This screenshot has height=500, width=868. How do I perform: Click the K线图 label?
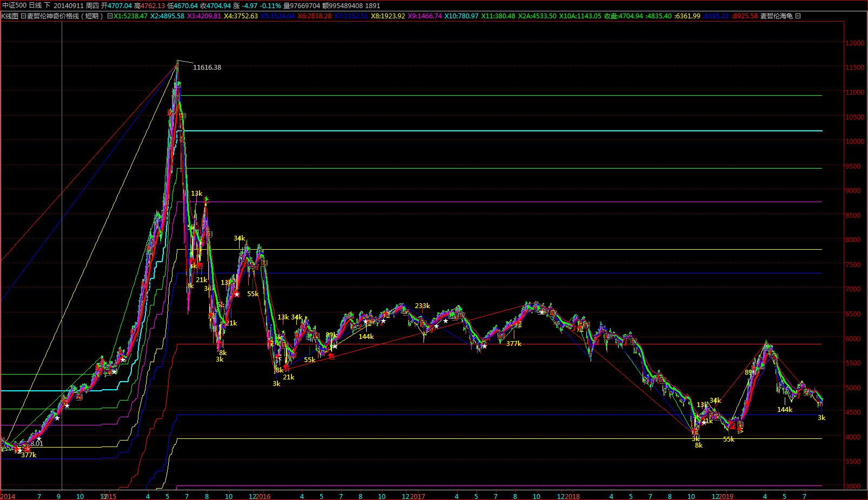[x=10, y=16]
